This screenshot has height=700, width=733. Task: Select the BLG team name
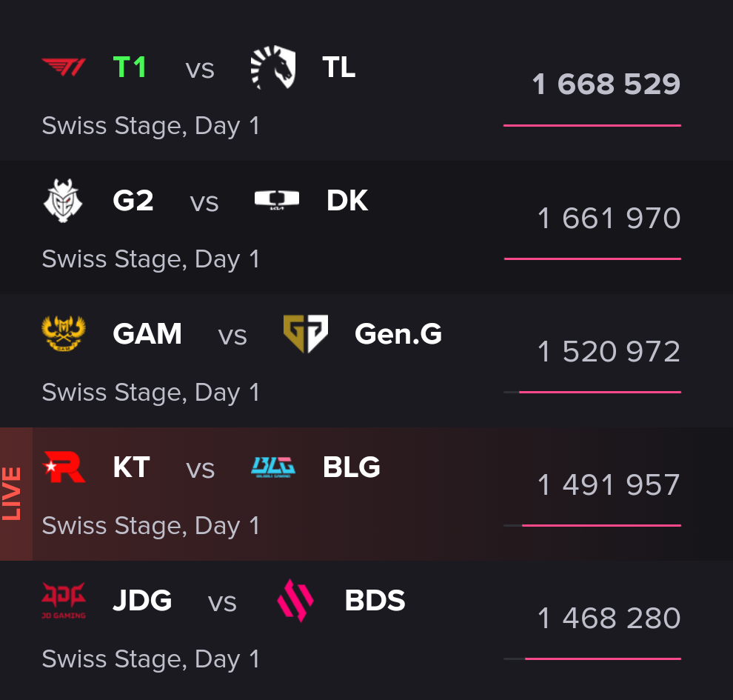point(352,467)
